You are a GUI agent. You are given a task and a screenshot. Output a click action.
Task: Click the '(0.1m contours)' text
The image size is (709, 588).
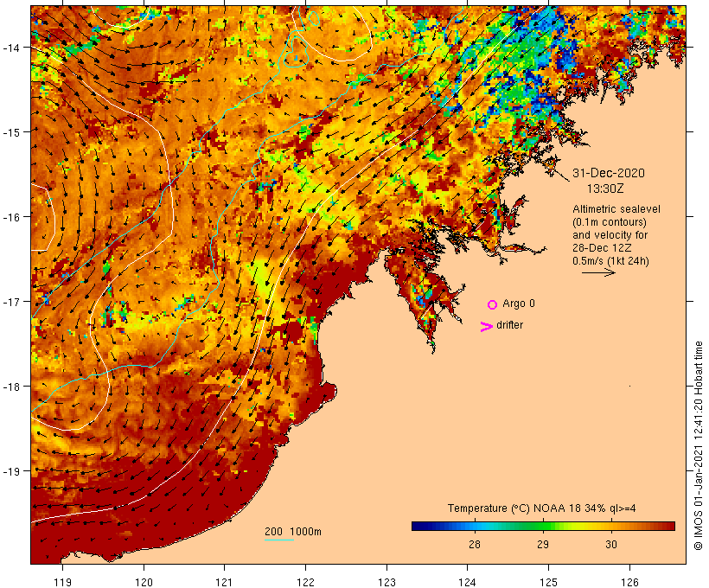tap(609, 222)
